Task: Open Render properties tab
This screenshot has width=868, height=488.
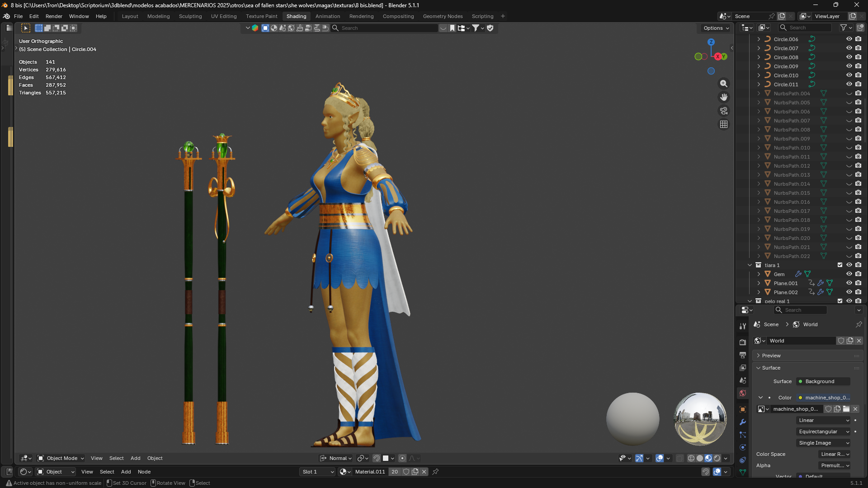Action: point(743,343)
